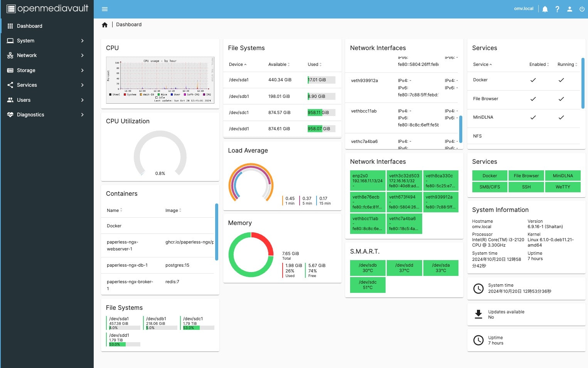The height and width of the screenshot is (368, 588).
Task: Click the MiniDLNA Enabled checkmark
Action: click(533, 118)
